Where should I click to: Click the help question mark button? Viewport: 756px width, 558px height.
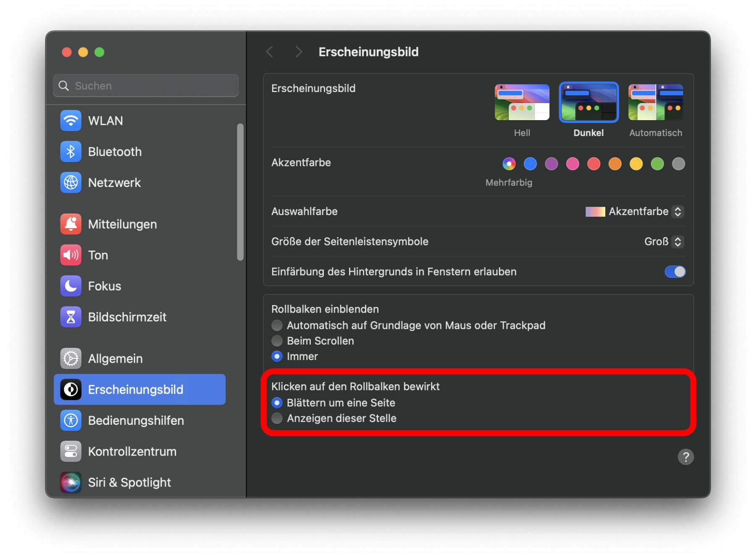[685, 457]
